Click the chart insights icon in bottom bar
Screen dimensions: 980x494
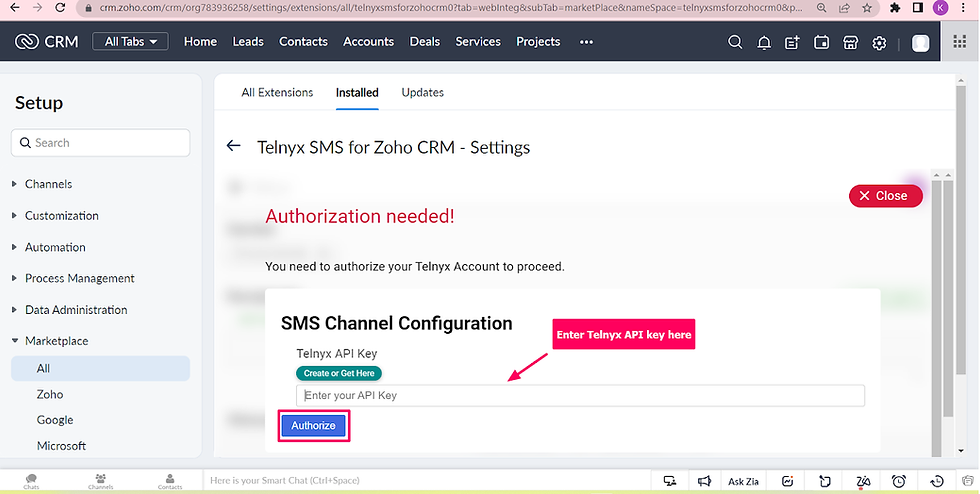[788, 481]
